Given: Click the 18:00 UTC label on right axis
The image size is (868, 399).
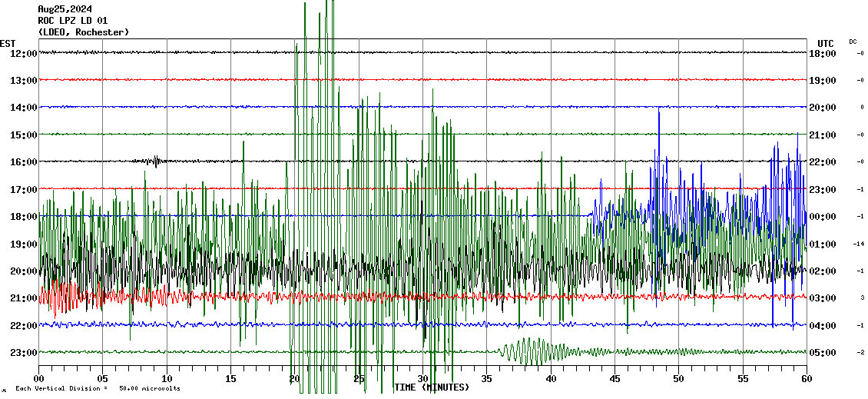Looking at the screenshot, I should (823, 54).
